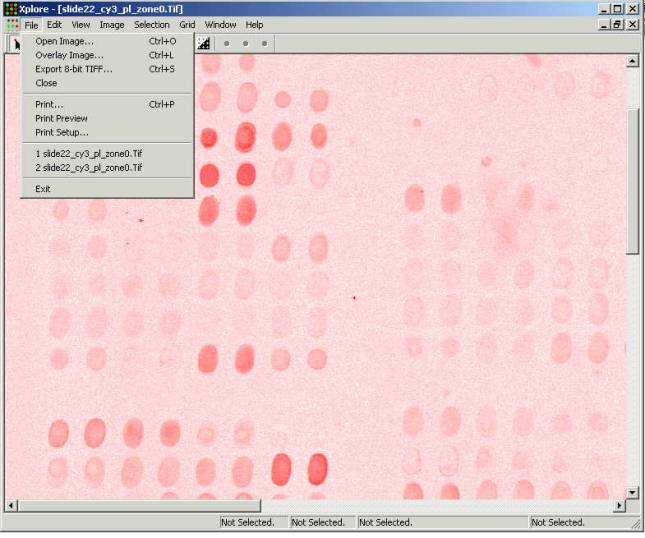The height and width of the screenshot is (538, 645).
Task: Click the window resize grip in status bar
Action: click(636, 523)
